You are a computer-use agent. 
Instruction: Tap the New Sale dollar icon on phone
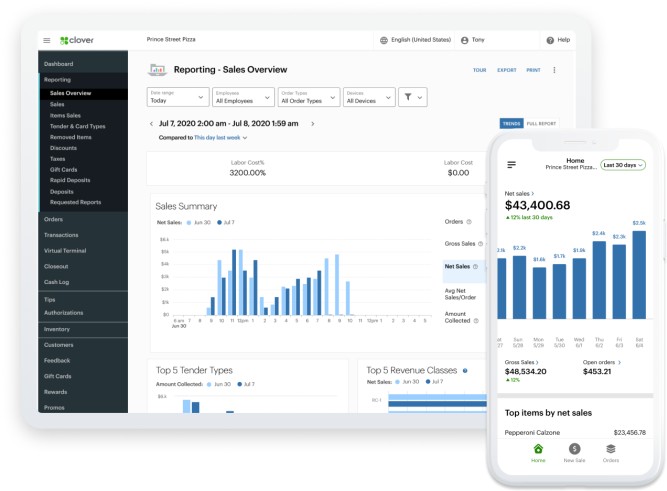pyautogui.click(x=574, y=449)
